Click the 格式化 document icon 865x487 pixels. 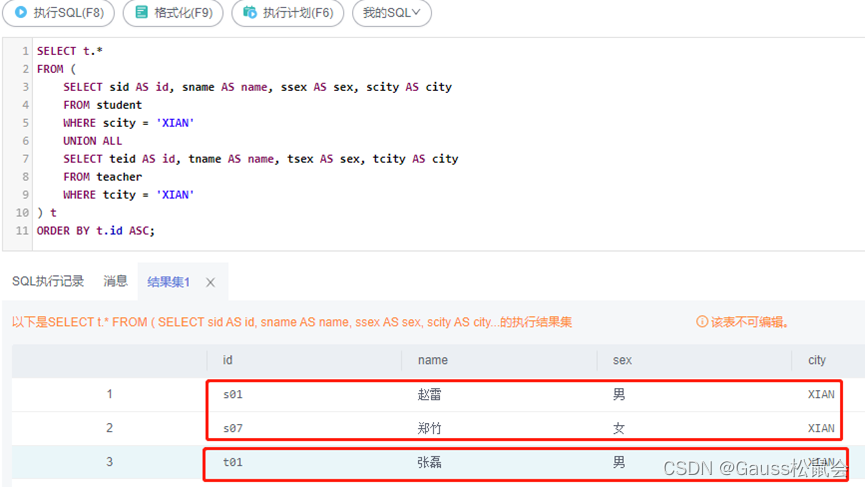(x=141, y=12)
